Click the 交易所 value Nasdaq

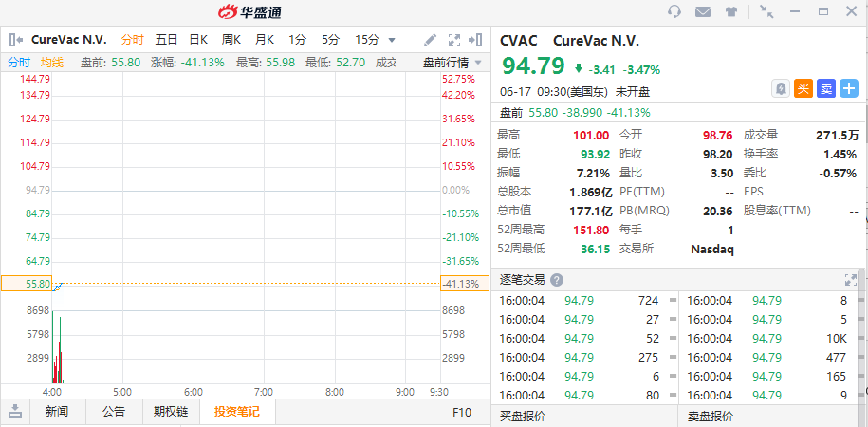pyautogui.click(x=711, y=250)
